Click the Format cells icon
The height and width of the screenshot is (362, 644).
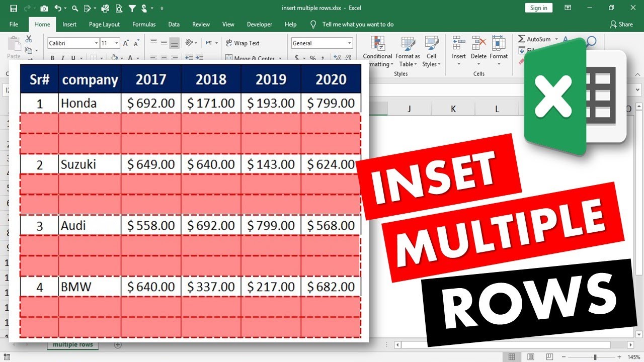click(x=499, y=43)
